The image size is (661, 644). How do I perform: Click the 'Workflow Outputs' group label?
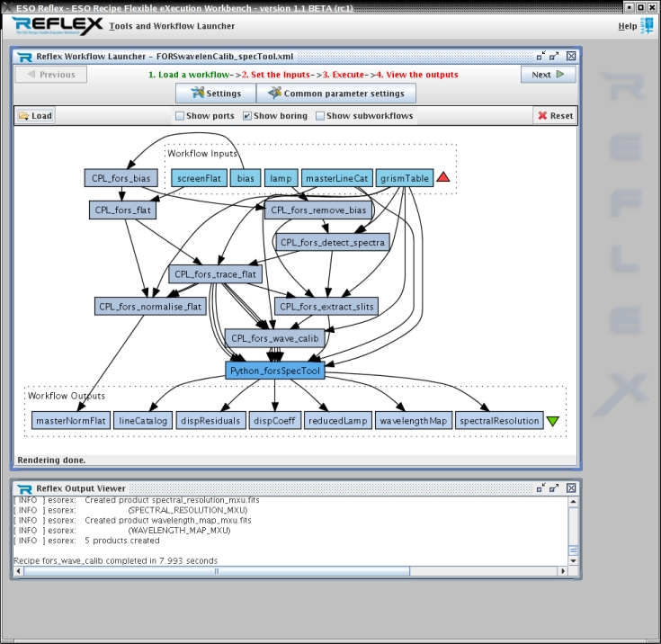coord(67,396)
